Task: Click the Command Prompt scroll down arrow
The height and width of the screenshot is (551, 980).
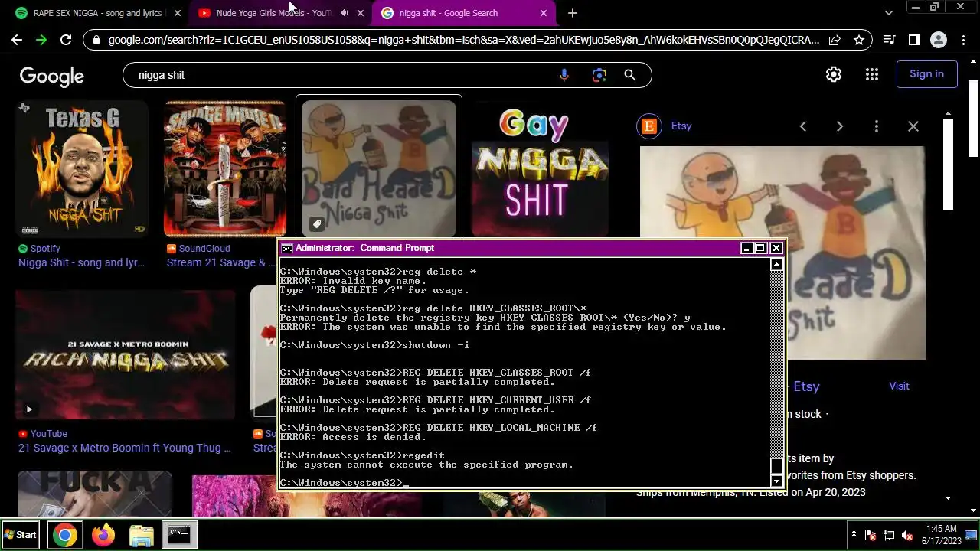Action: click(776, 481)
